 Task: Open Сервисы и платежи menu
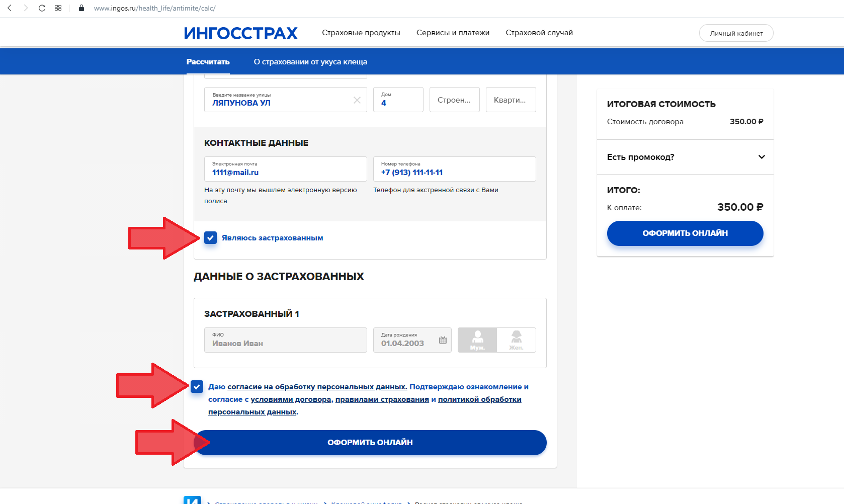[453, 33]
